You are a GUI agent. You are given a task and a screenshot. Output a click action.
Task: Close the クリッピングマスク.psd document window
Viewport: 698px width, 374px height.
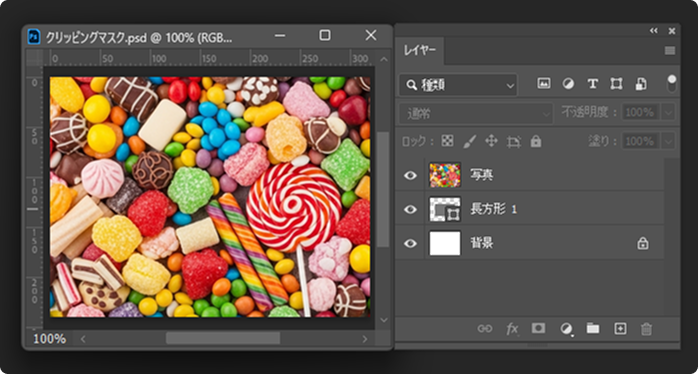(x=371, y=35)
